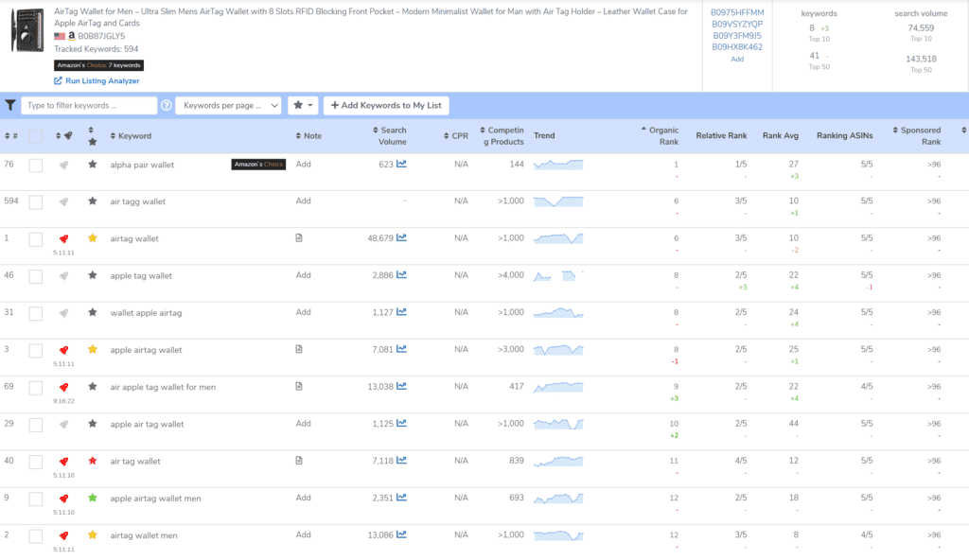View search volume chart for airtag wallet

coord(401,238)
